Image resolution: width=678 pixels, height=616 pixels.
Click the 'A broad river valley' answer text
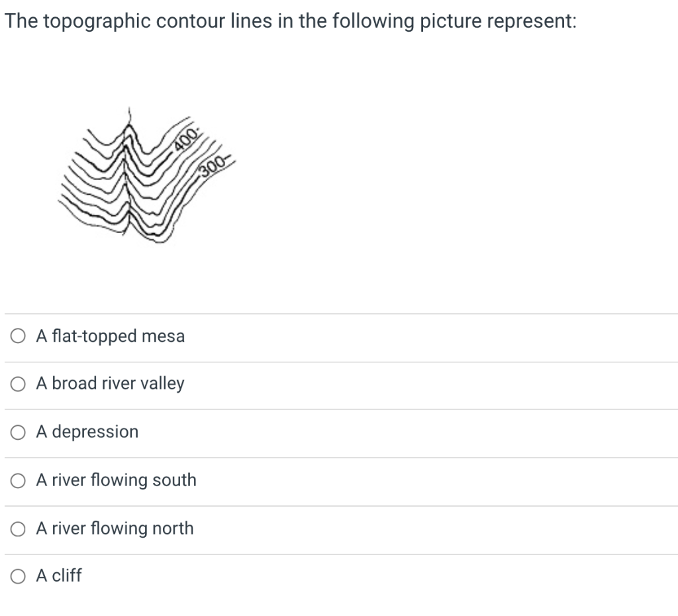point(110,384)
